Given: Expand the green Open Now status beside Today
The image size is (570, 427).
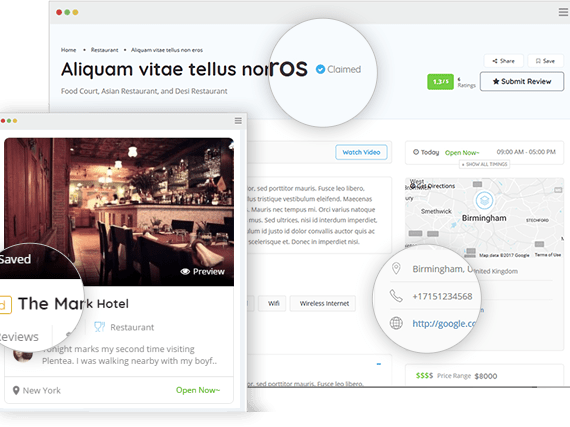Looking at the screenshot, I should (462, 153).
